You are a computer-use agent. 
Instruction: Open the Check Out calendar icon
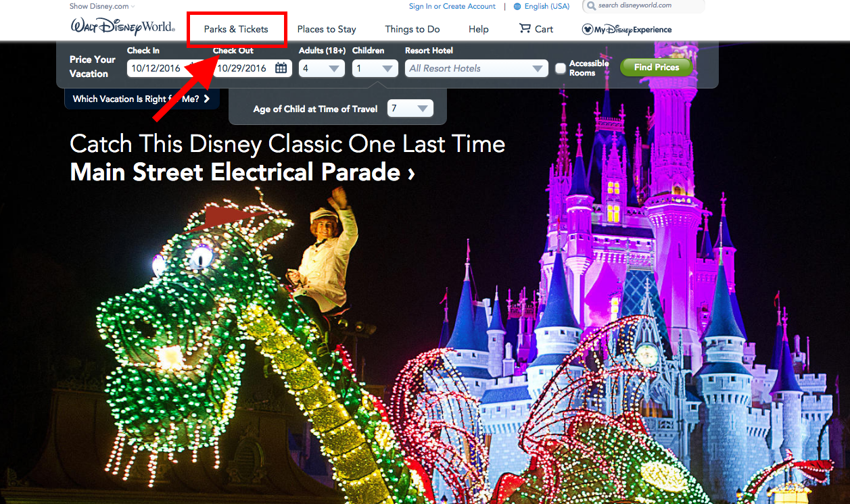click(x=281, y=68)
